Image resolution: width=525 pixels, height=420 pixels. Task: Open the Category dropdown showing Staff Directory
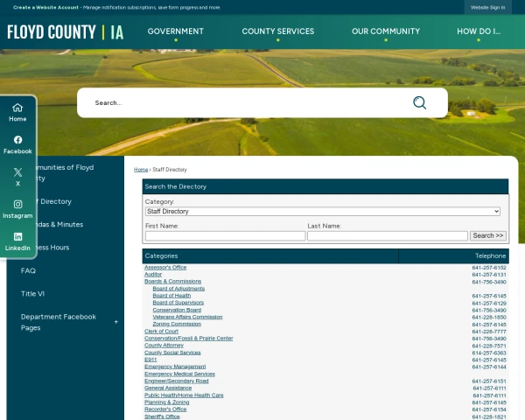pyautogui.click(x=322, y=212)
